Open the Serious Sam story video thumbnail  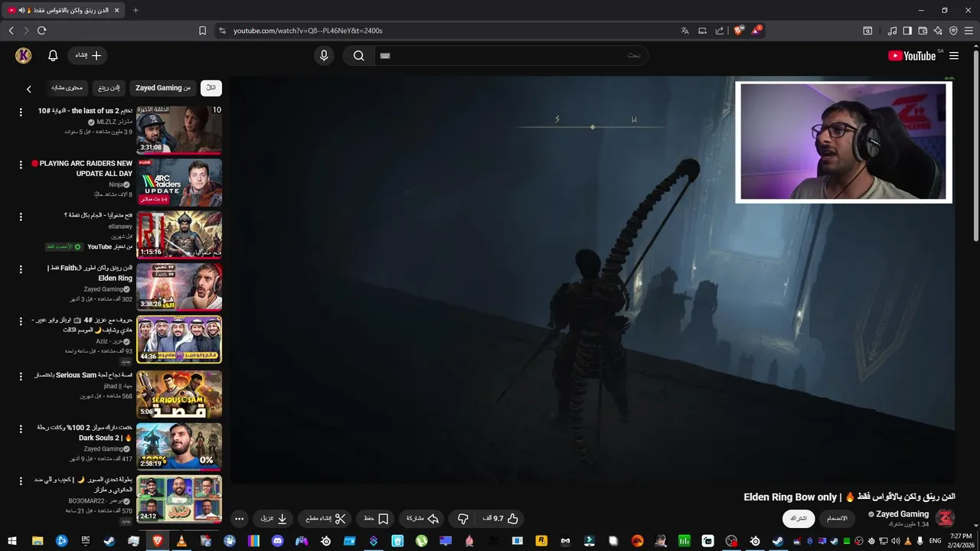(179, 394)
